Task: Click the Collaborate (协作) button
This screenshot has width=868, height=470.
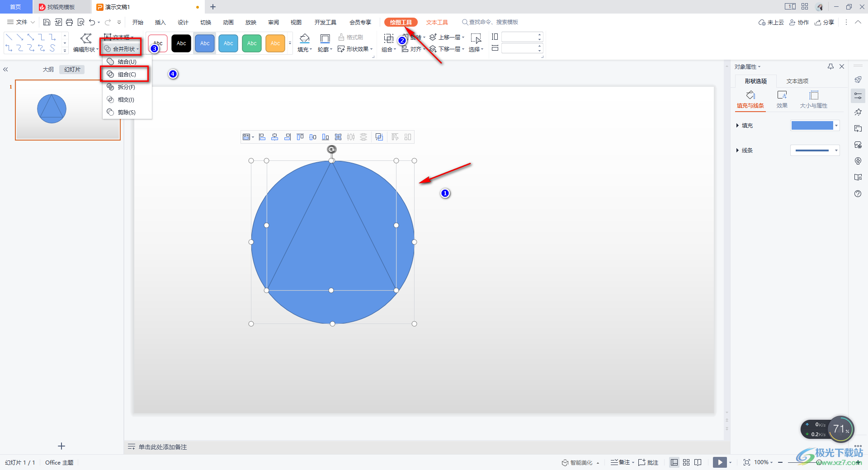Action: [799, 22]
